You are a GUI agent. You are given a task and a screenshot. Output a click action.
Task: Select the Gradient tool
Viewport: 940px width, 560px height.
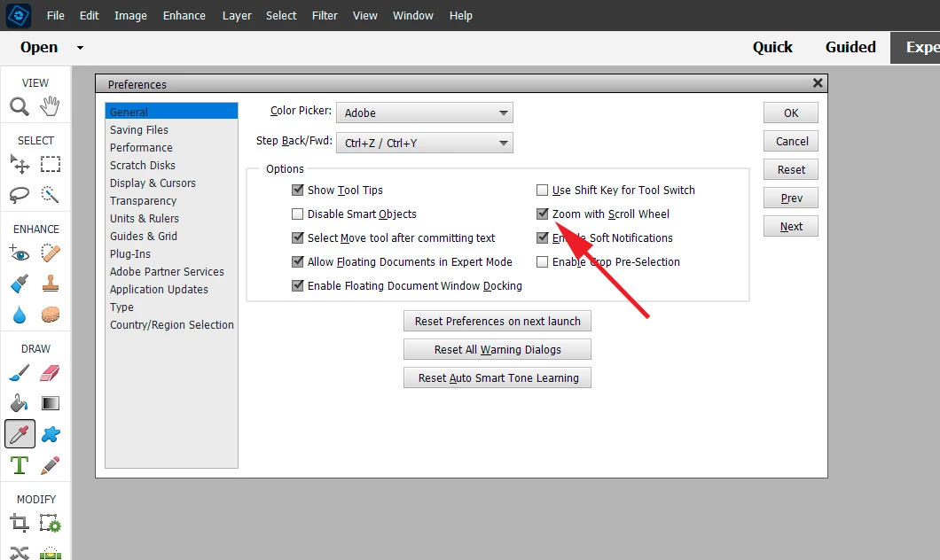[51, 403]
